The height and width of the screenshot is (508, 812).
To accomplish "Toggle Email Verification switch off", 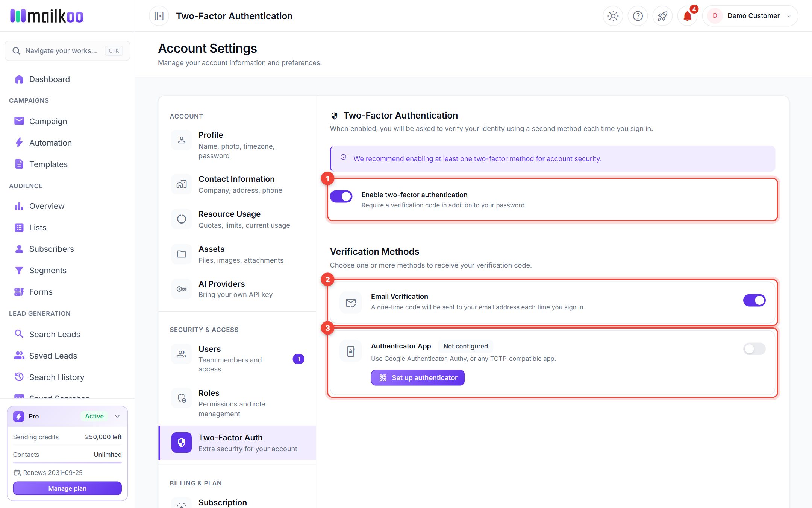I will click(754, 300).
